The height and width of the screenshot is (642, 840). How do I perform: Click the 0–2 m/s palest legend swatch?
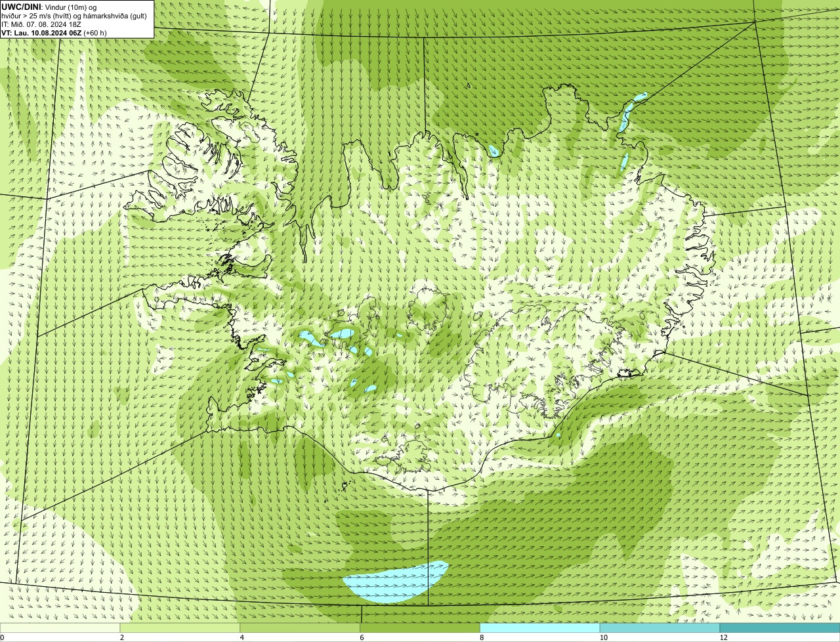point(60,628)
